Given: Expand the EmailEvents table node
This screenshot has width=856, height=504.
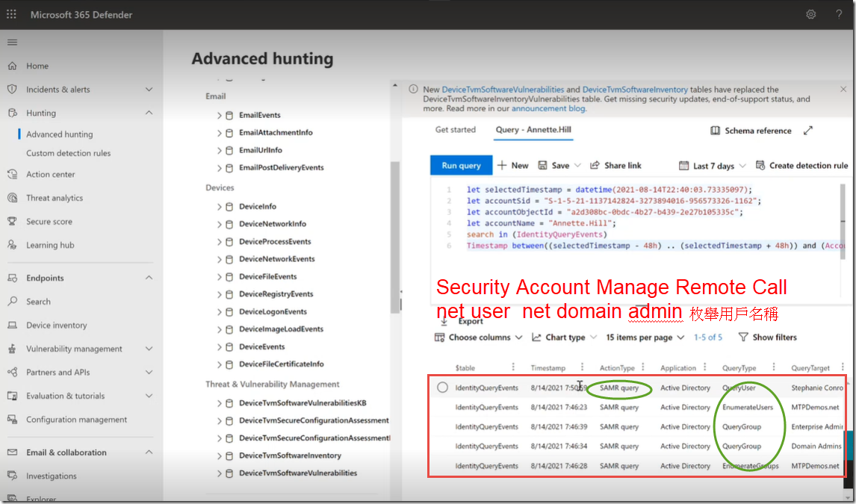Looking at the screenshot, I should pos(220,116).
